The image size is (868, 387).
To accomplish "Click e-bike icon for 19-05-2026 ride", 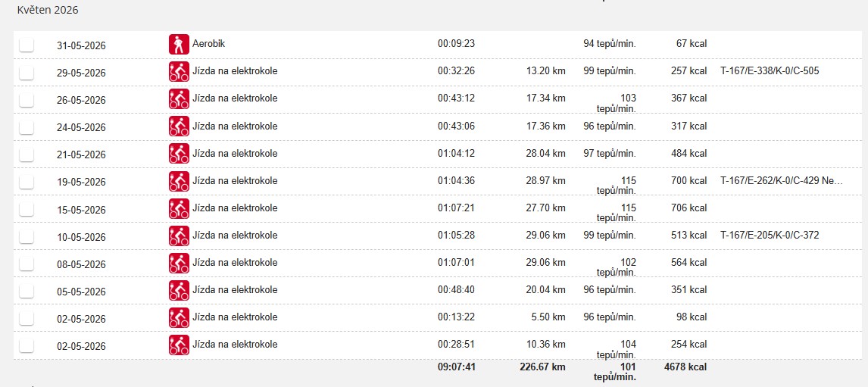I will [x=179, y=182].
